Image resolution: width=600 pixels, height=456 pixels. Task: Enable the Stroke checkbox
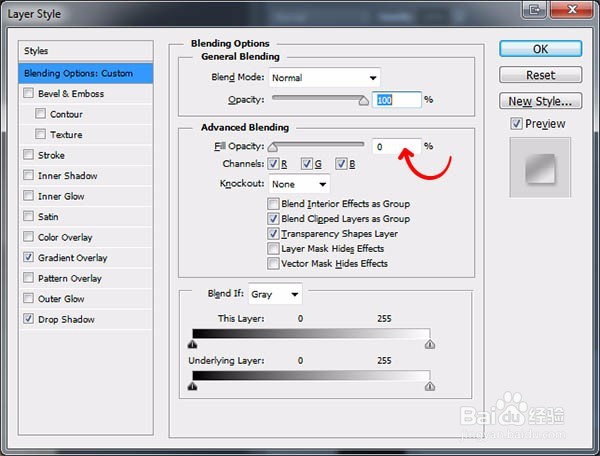(28, 155)
